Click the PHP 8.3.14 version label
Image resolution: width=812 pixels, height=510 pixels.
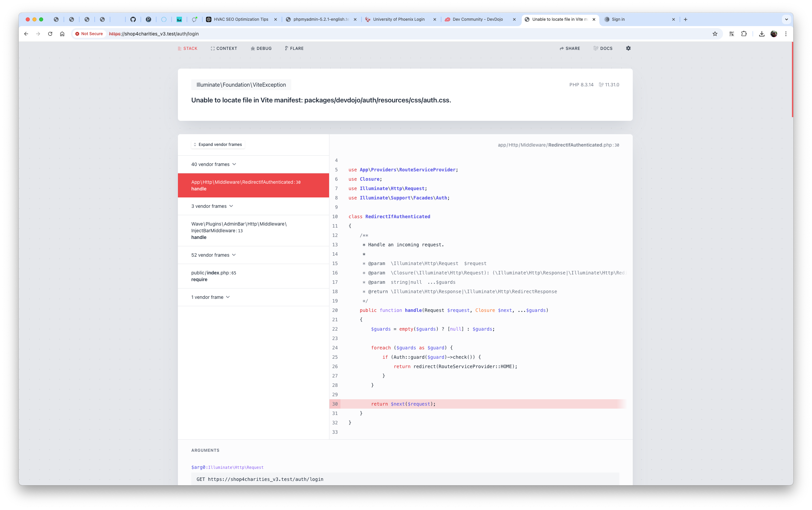tap(581, 85)
